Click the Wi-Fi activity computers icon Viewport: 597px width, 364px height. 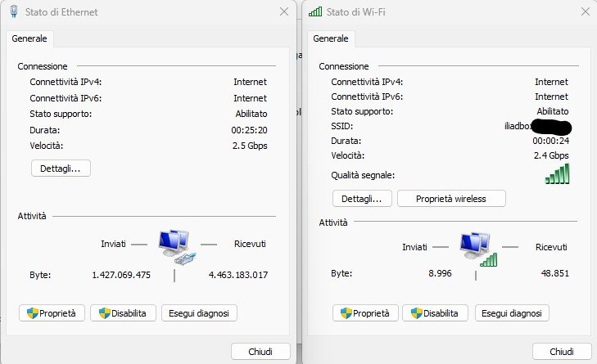(x=478, y=249)
